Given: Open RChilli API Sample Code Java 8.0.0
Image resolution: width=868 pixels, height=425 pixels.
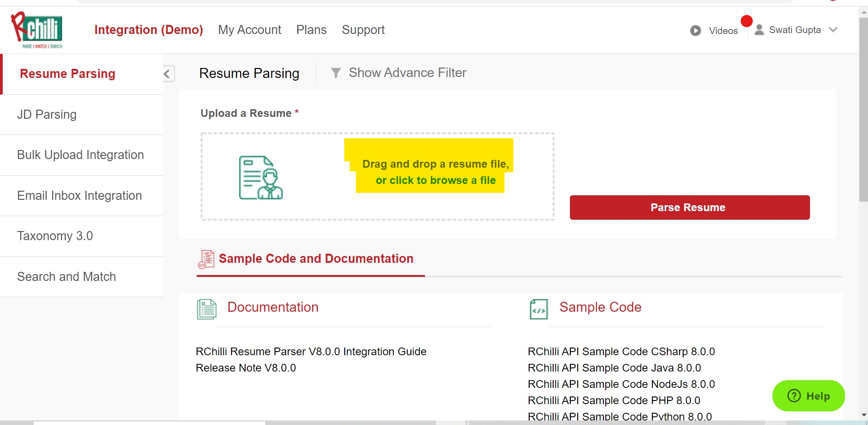Looking at the screenshot, I should [x=614, y=368].
